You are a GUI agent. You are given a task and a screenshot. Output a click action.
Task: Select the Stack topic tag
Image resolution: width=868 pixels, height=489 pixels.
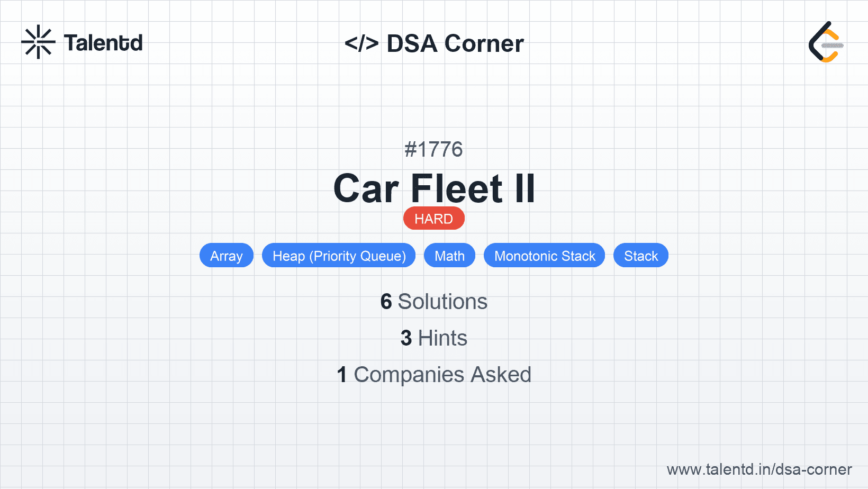tap(640, 256)
